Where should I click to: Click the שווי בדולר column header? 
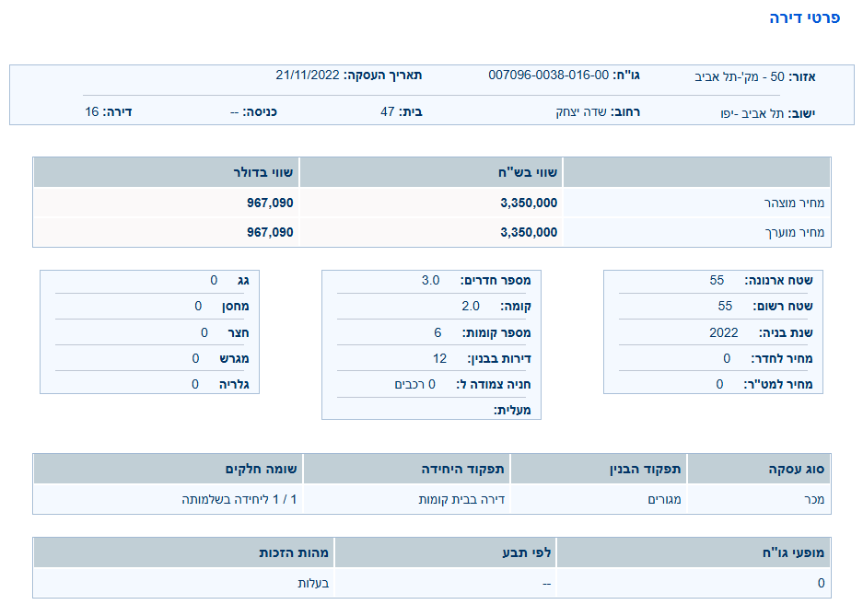263,172
